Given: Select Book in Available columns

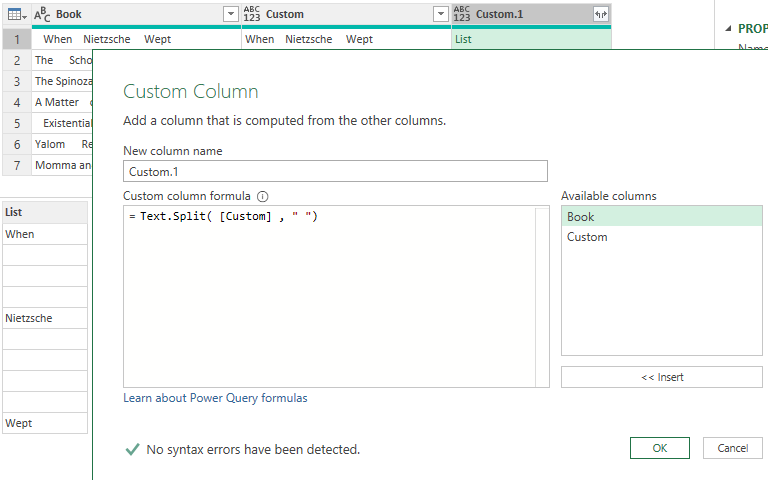Looking at the screenshot, I should [x=662, y=216].
